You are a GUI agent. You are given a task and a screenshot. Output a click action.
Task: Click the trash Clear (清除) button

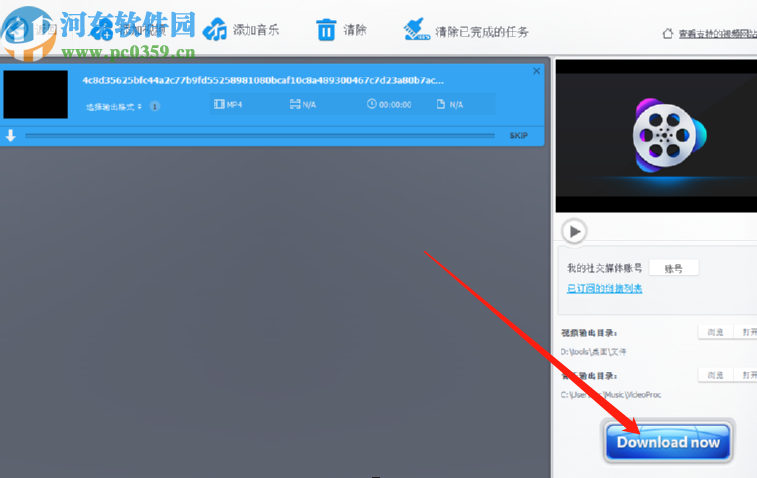tap(341, 30)
